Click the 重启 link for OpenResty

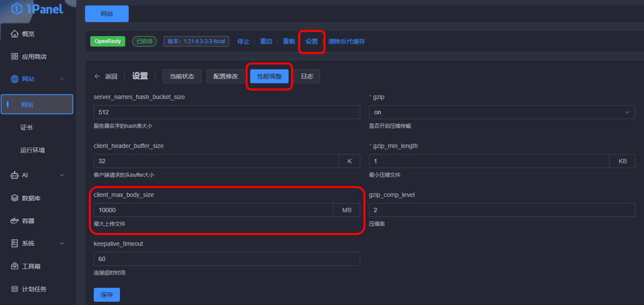[x=266, y=41]
